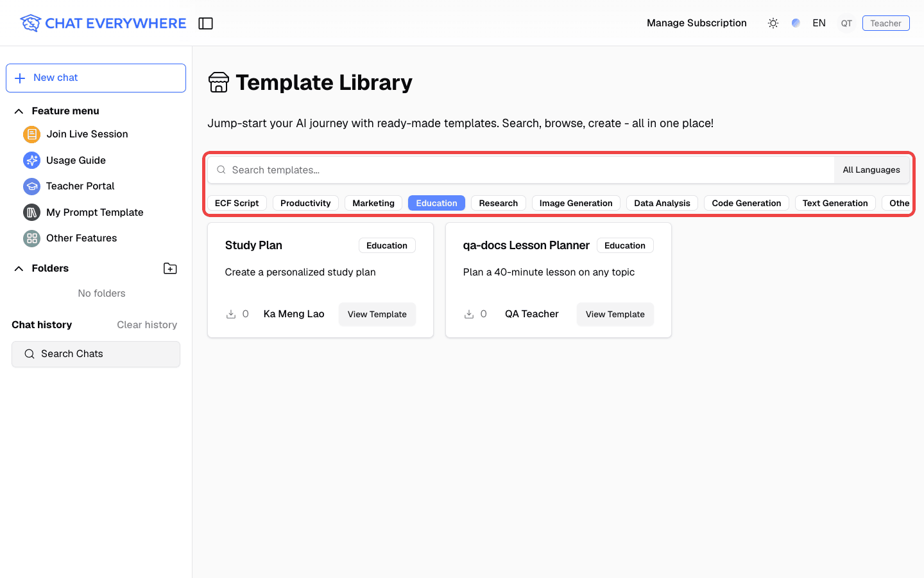This screenshot has width=924, height=578.
Task: View Template for qa-docs Lesson Planner
Action: tap(615, 314)
